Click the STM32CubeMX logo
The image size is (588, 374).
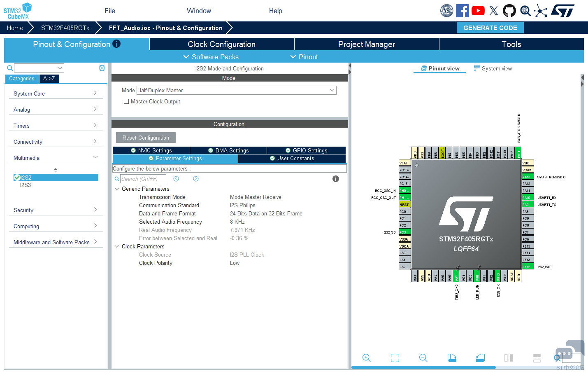(x=18, y=11)
